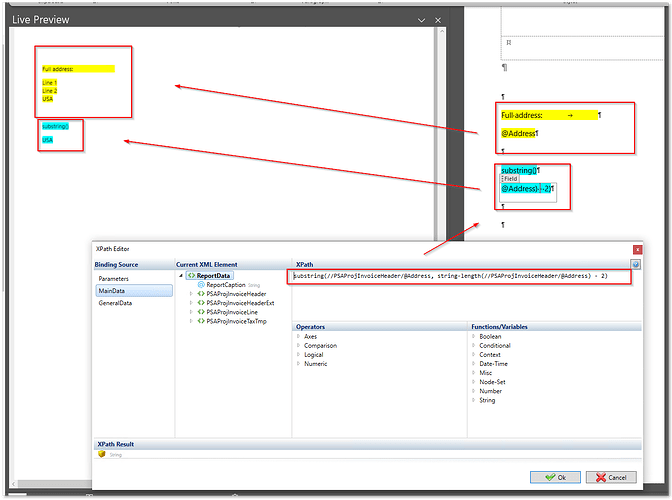Select PSAProjInvoiceHeaderExt tree item
The width and height of the screenshot is (672, 500).
pyautogui.click(x=240, y=303)
